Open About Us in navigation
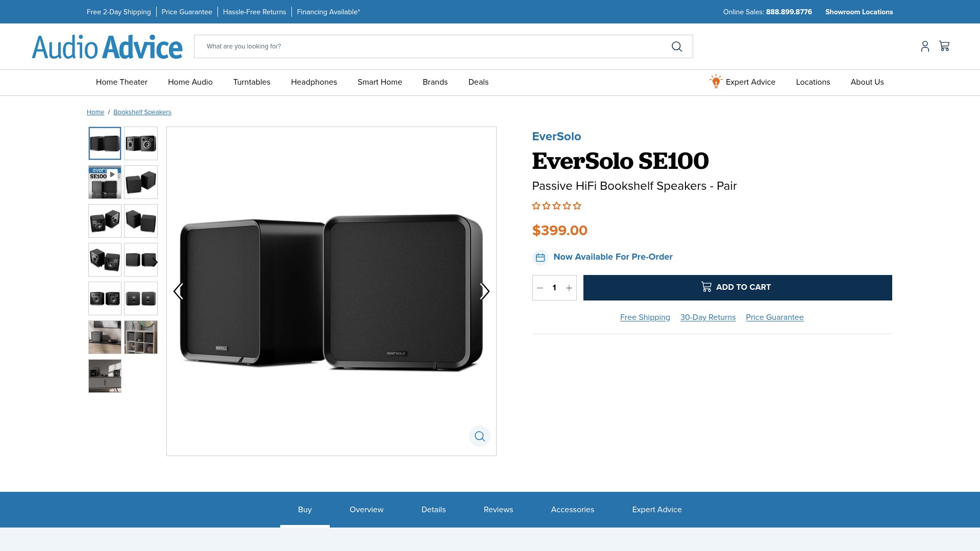Viewport: 980px width, 551px height. [x=867, y=82]
